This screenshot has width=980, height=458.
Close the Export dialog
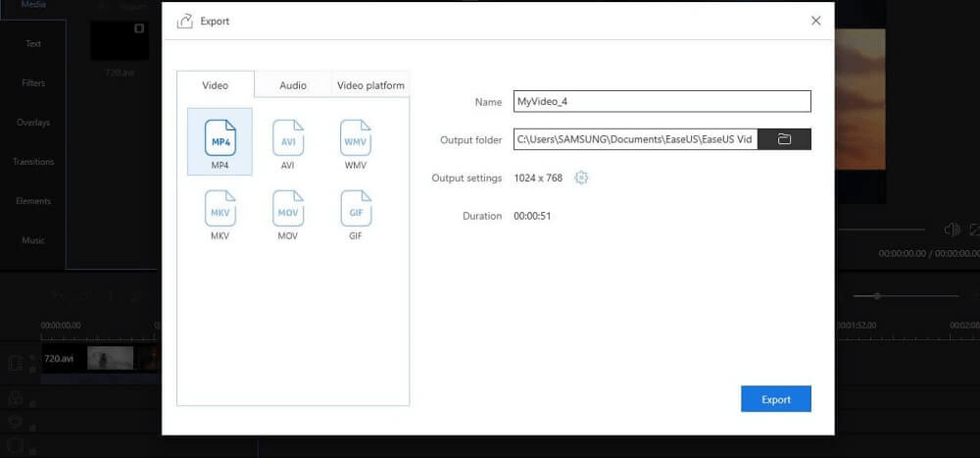point(815,21)
